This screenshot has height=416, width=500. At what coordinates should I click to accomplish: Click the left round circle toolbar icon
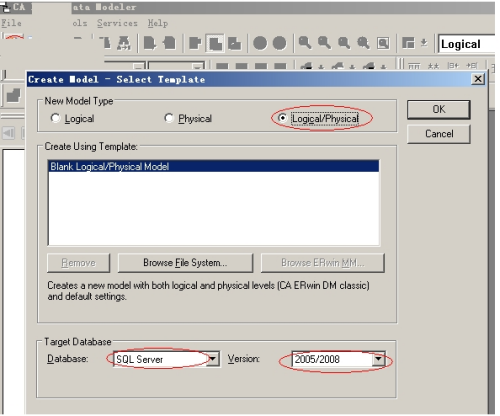[x=260, y=43]
